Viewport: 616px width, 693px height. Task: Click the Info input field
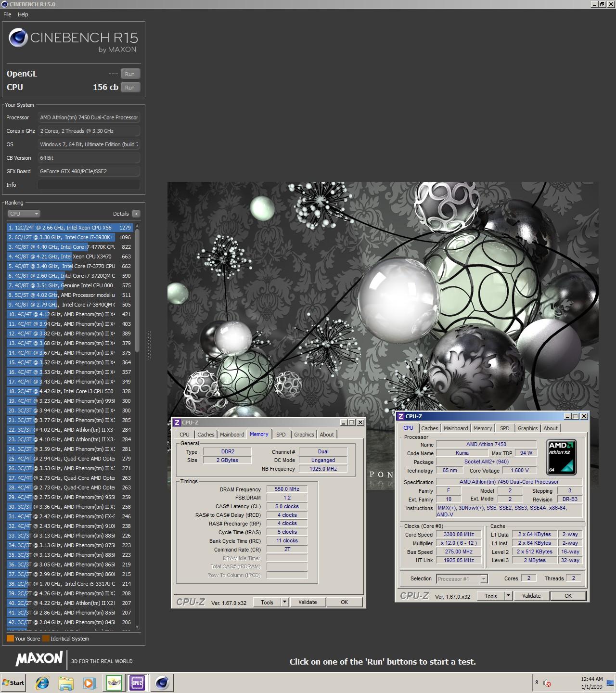point(89,185)
